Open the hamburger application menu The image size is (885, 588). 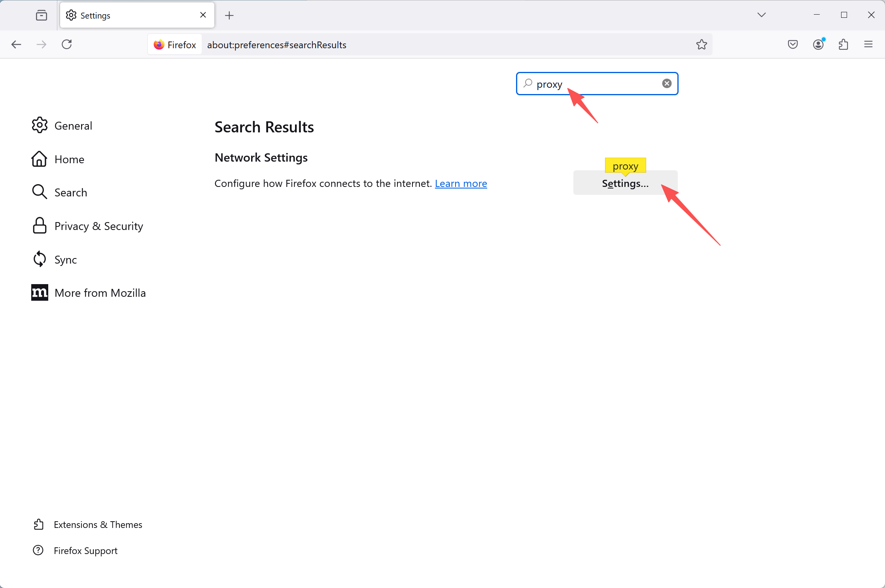coord(868,44)
